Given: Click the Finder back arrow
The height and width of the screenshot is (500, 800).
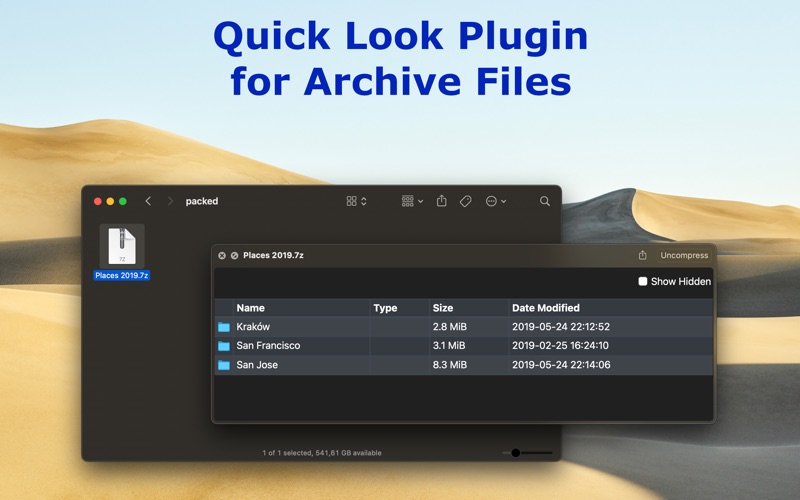Looking at the screenshot, I should (148, 201).
